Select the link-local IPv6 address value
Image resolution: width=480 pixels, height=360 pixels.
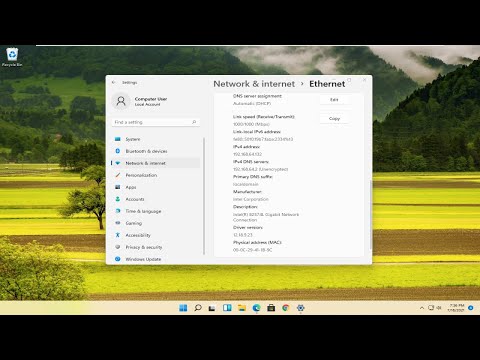click(263, 139)
